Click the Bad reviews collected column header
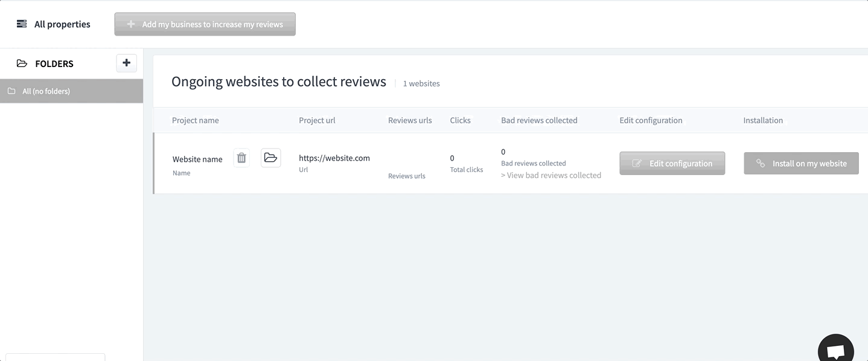The image size is (868, 361). click(x=539, y=120)
